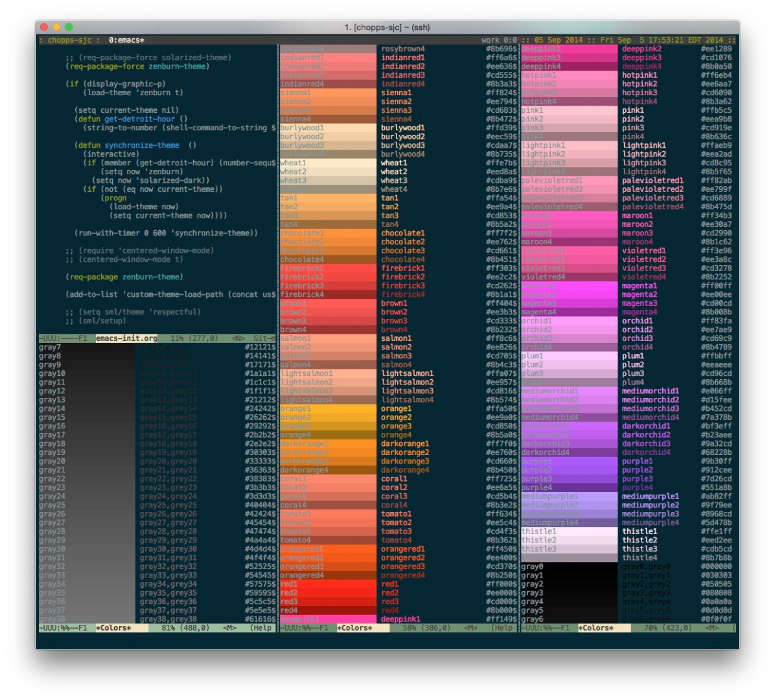
Task: Click the name label 'palevioletred1'
Action: pyautogui.click(x=653, y=180)
